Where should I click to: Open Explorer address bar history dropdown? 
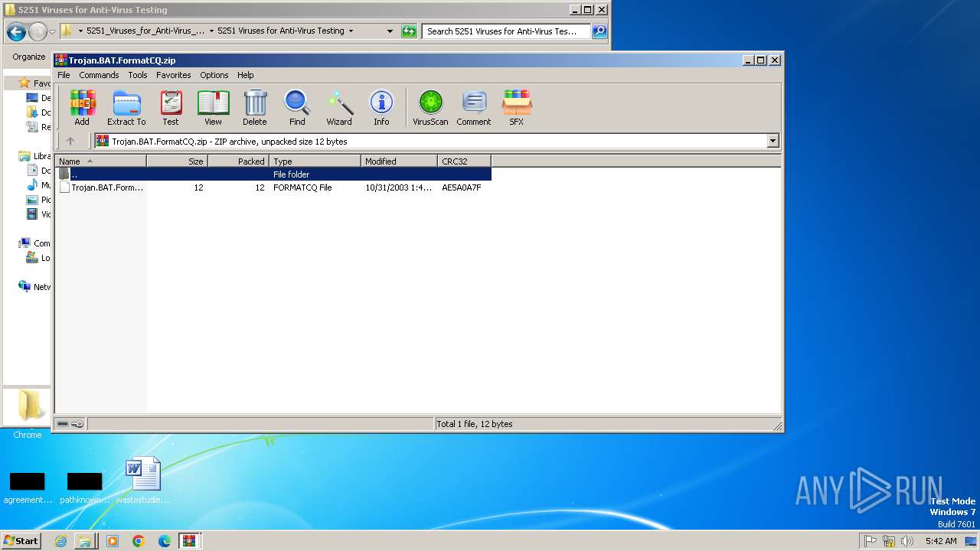390,31
